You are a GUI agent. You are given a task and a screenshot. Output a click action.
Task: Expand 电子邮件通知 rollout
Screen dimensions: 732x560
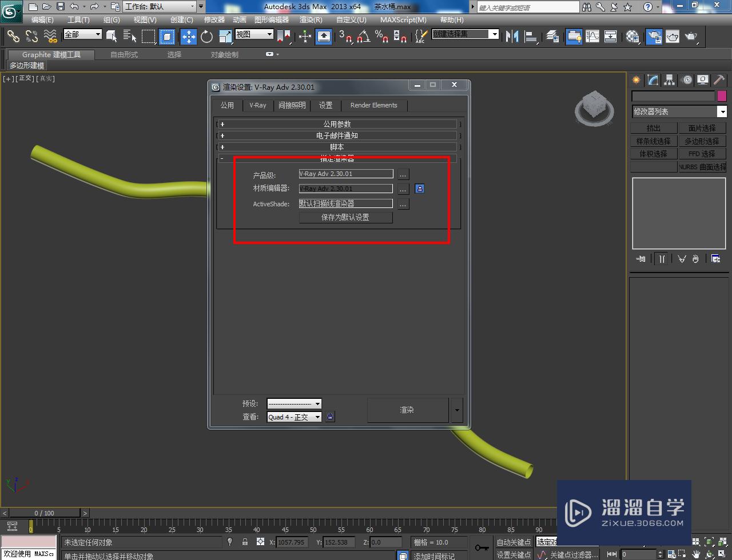(337, 135)
